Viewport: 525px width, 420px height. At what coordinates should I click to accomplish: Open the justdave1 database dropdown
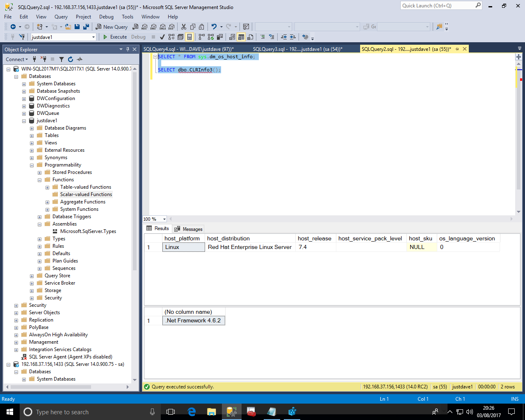(x=94, y=37)
